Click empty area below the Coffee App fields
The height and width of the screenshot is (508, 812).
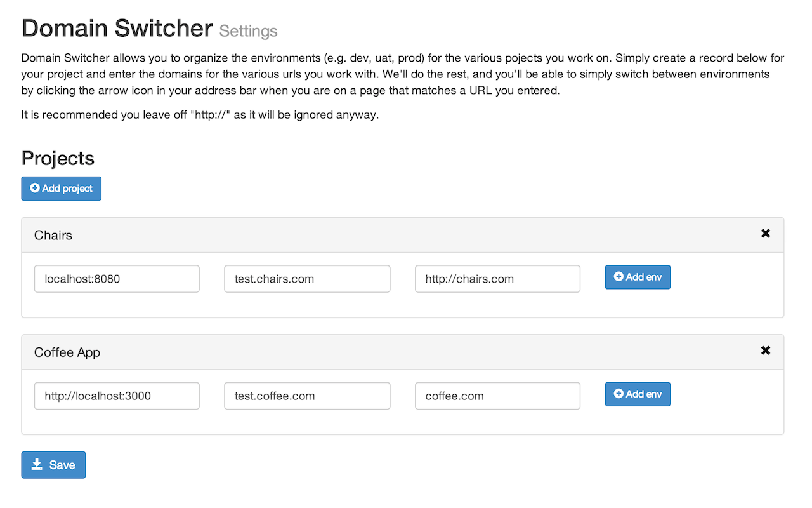tap(403, 422)
